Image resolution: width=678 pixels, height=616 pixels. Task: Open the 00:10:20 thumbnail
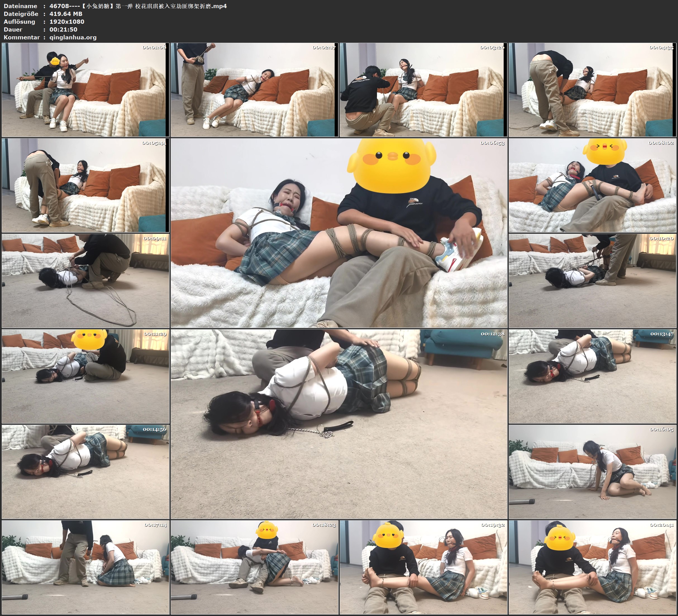(x=592, y=281)
